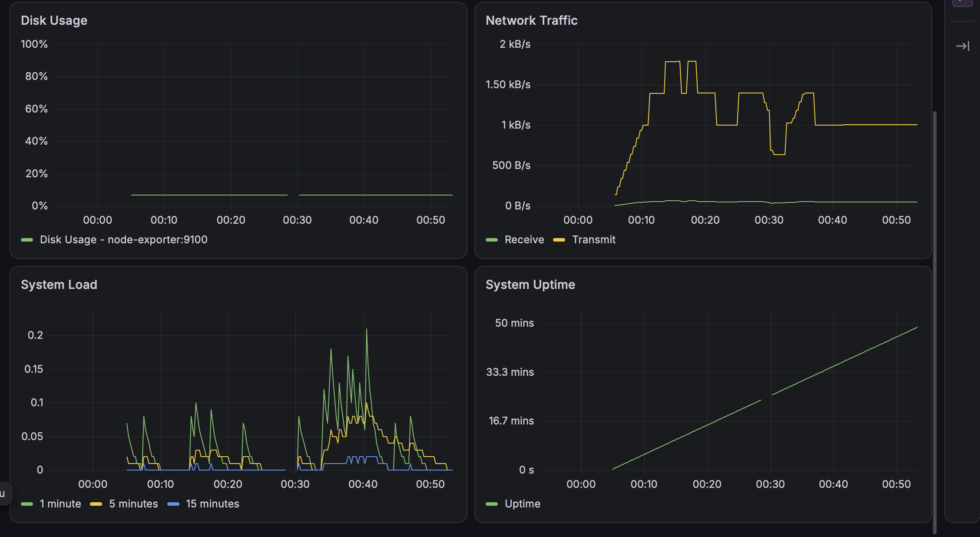Open the Disk Usage panel title
Image resolution: width=980 pixels, height=537 pixels.
pos(54,20)
